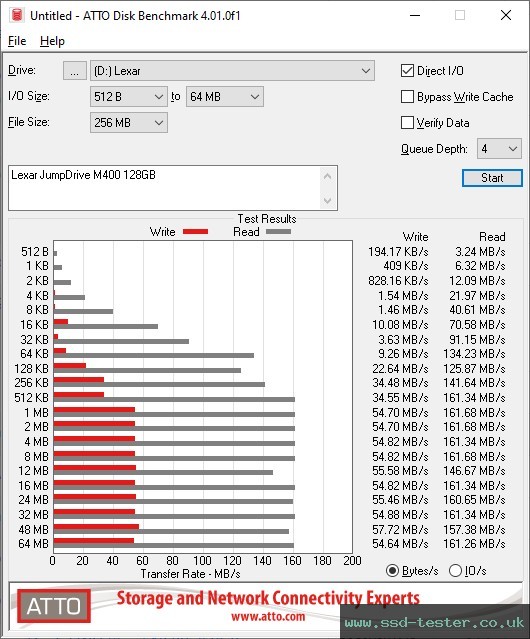Click the description box scroll down arrow

coord(328,201)
